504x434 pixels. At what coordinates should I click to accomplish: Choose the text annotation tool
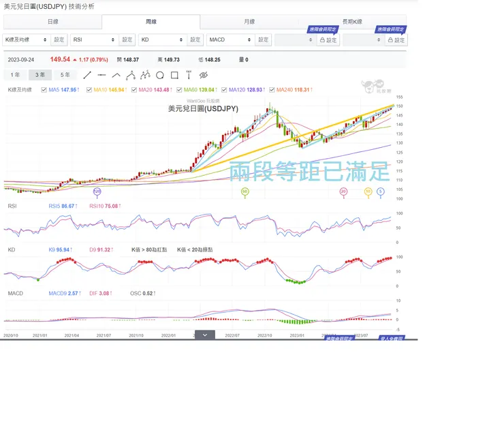point(189,75)
